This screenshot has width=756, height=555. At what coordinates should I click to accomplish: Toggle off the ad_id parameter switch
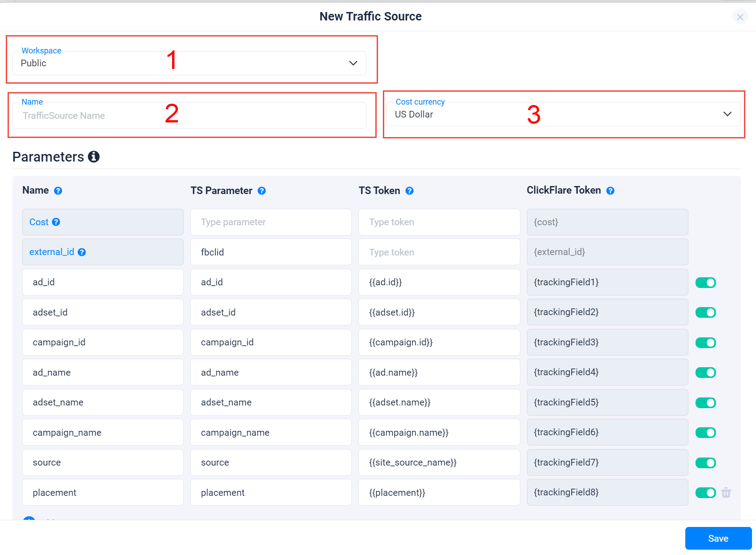click(706, 283)
